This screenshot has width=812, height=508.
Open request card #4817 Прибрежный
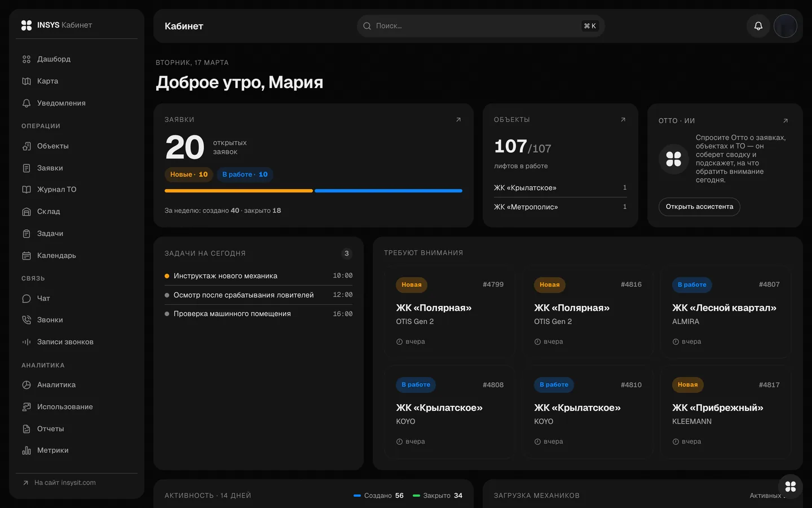pos(726,411)
